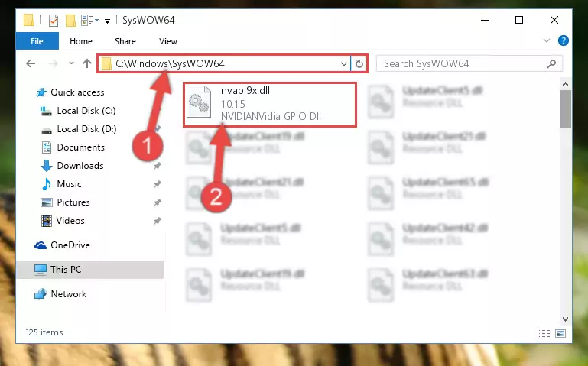The height and width of the screenshot is (366, 588).
Task: Click the Properties quick access toolbar icon
Action: click(x=54, y=20)
